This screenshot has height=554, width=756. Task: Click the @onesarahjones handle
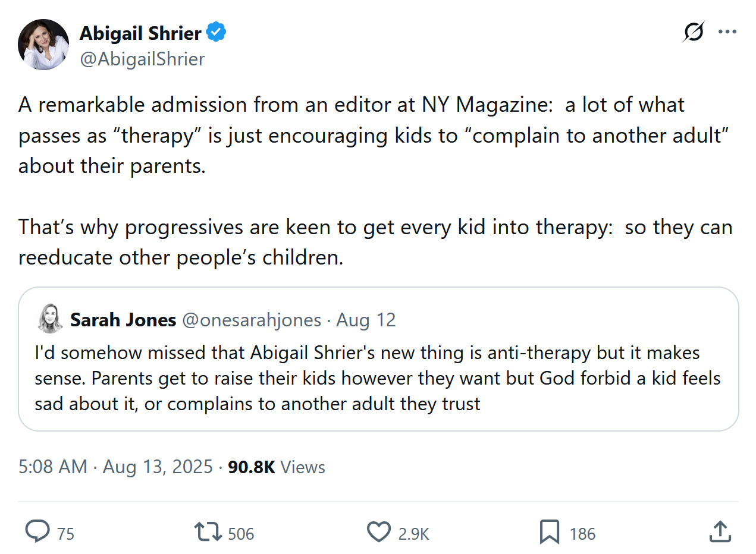tap(251, 320)
